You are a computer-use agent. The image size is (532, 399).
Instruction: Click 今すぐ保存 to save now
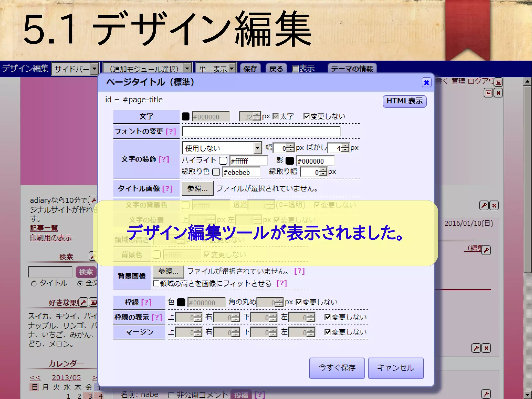coord(337,368)
